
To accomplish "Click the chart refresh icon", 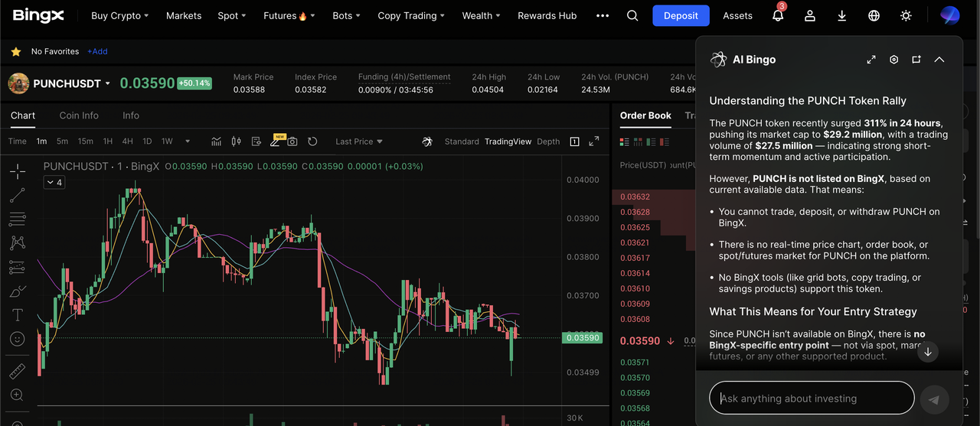I will [x=312, y=141].
